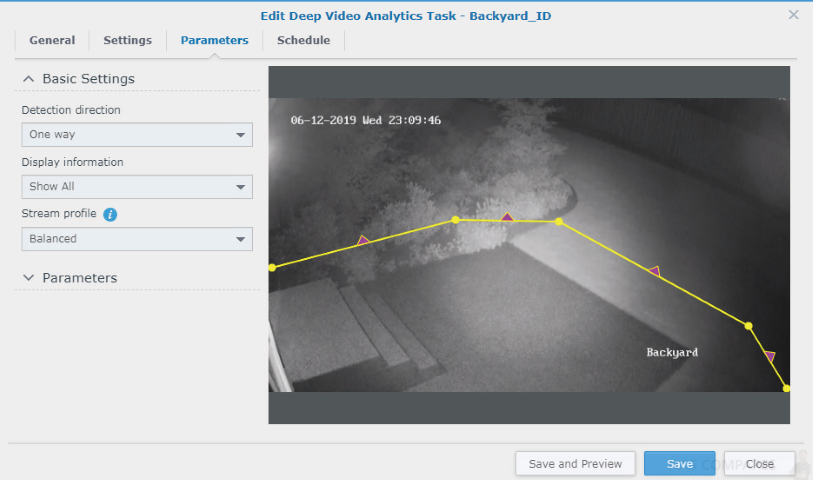Select the leftmost yellow line endpoint
The width and height of the screenshot is (813, 480).
[272, 267]
